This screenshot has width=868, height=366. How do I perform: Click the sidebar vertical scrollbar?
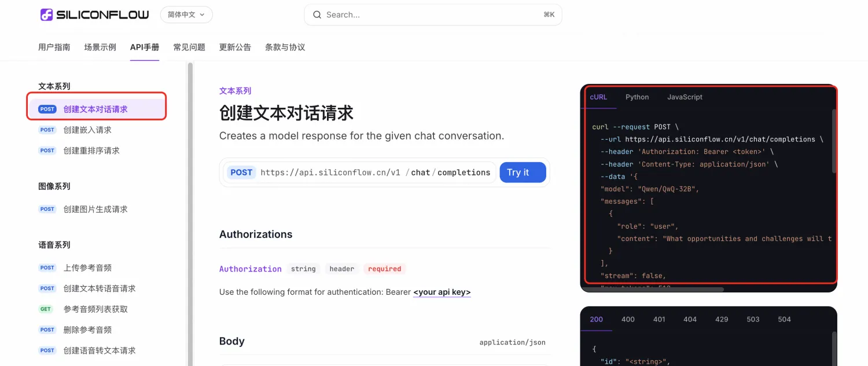click(189, 214)
